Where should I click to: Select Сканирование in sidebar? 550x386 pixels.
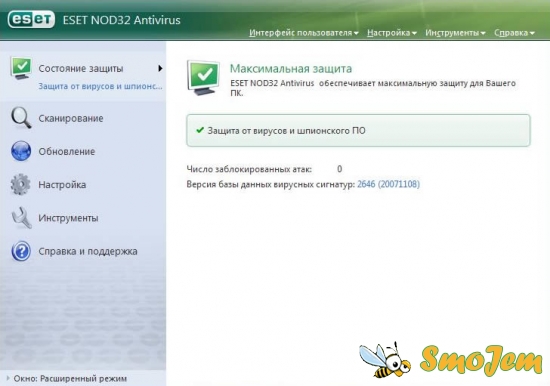coord(71,118)
